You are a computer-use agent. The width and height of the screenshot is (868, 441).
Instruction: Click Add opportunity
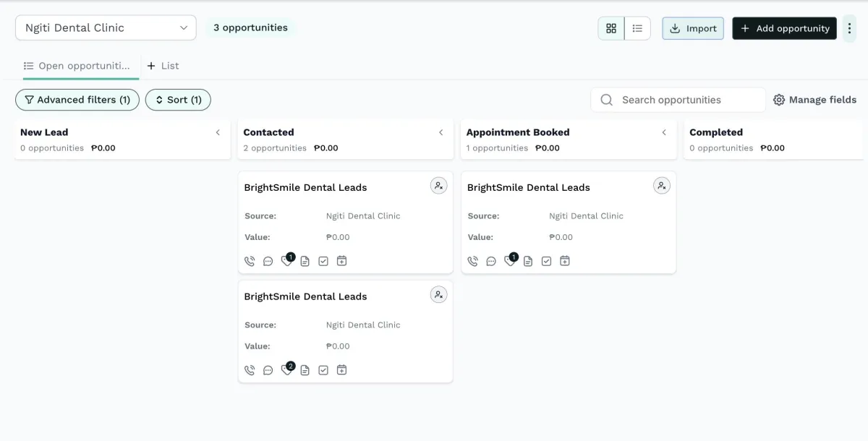pyautogui.click(x=785, y=28)
